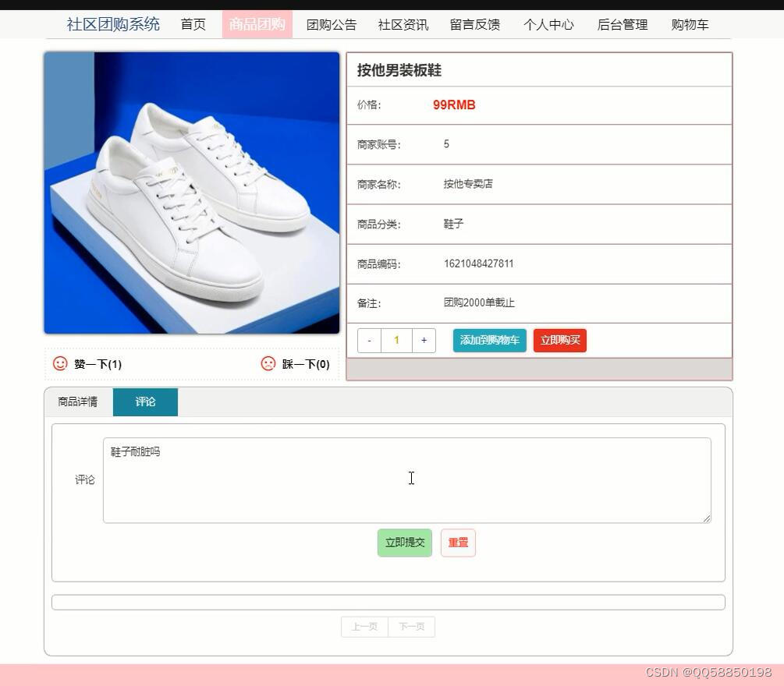Image resolution: width=784 pixels, height=686 pixels.
Task: Click the minus stepper to decrease quantity
Action: pos(368,340)
